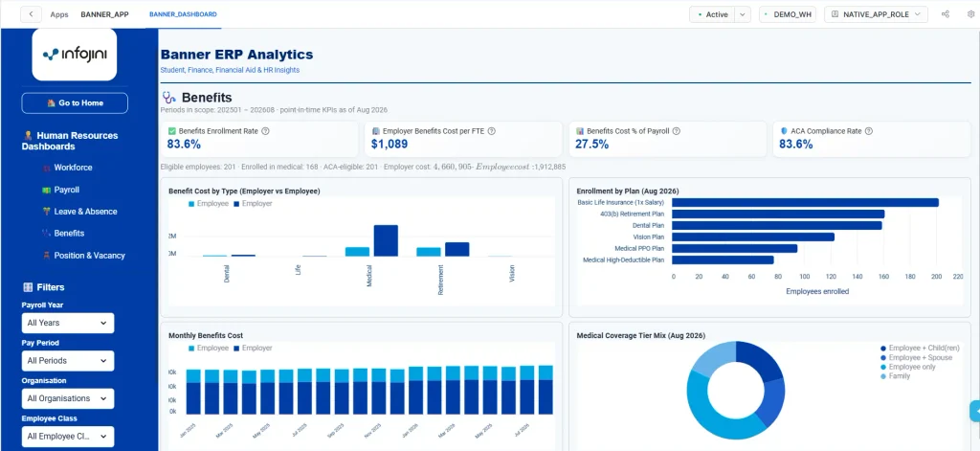The width and height of the screenshot is (980, 451).
Task: Toggle Employer series in Monthly Benefits Cost legend
Action: (253, 349)
